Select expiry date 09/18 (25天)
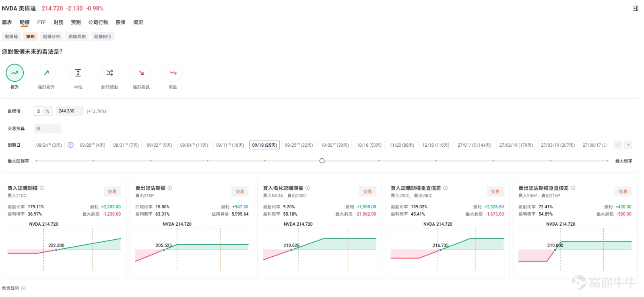Screen dimensions: 644x297 264,145
